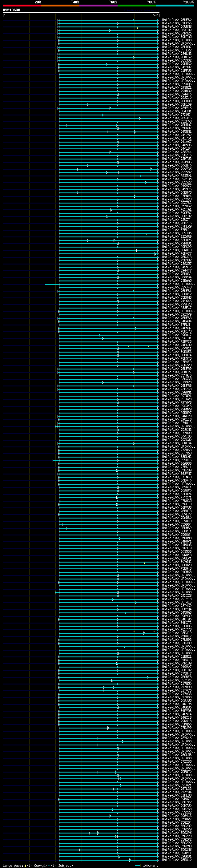
Task: Choose the UniRef100_Q2HTU3 hit label
Action: click(177, 159)
